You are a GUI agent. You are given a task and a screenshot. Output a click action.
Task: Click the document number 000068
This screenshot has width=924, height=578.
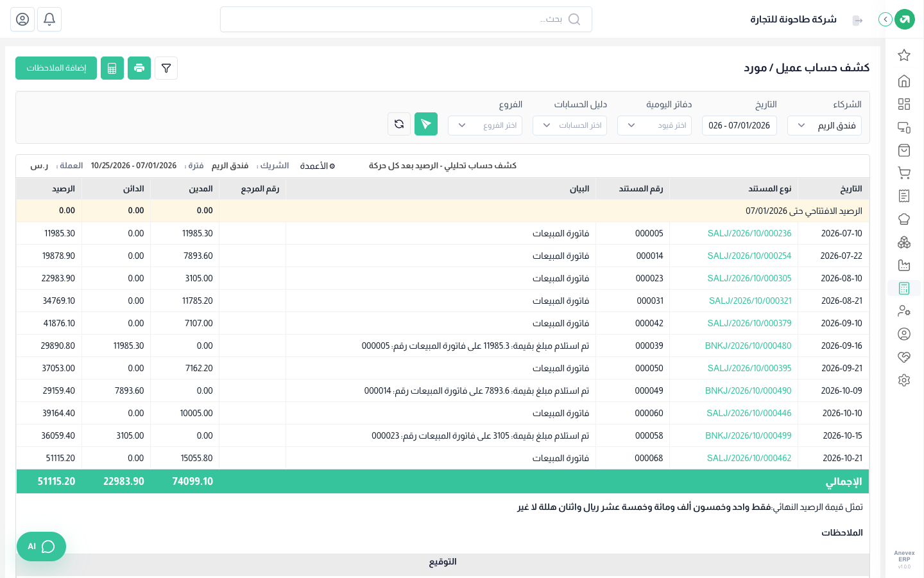point(649,458)
